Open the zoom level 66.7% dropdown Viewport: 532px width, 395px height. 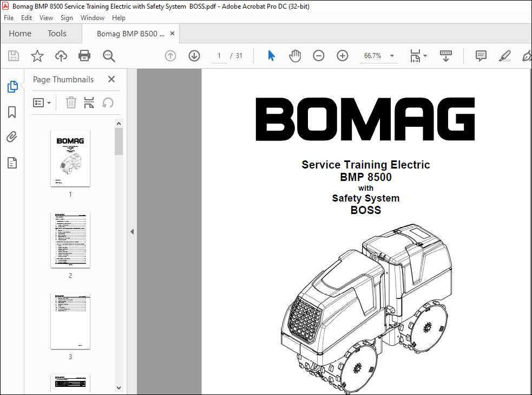point(392,56)
